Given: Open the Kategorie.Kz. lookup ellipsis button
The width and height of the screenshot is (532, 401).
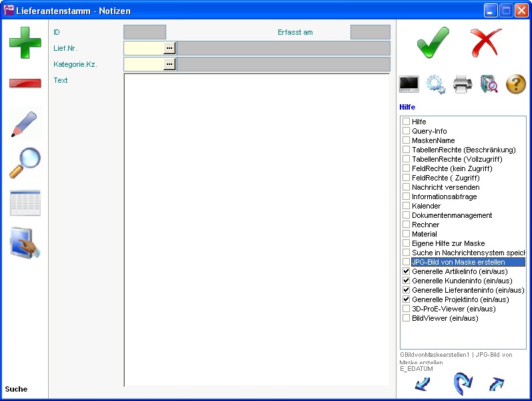Looking at the screenshot, I should [170, 63].
